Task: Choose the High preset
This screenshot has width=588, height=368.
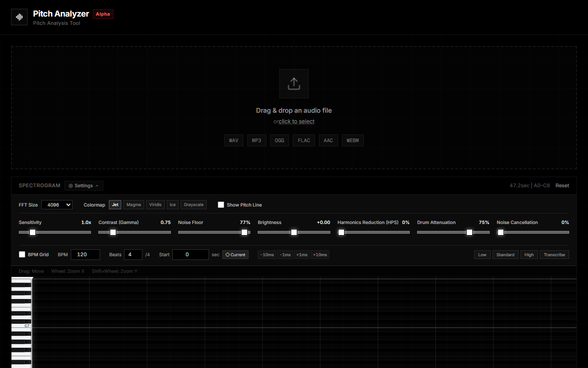Action: click(529, 255)
